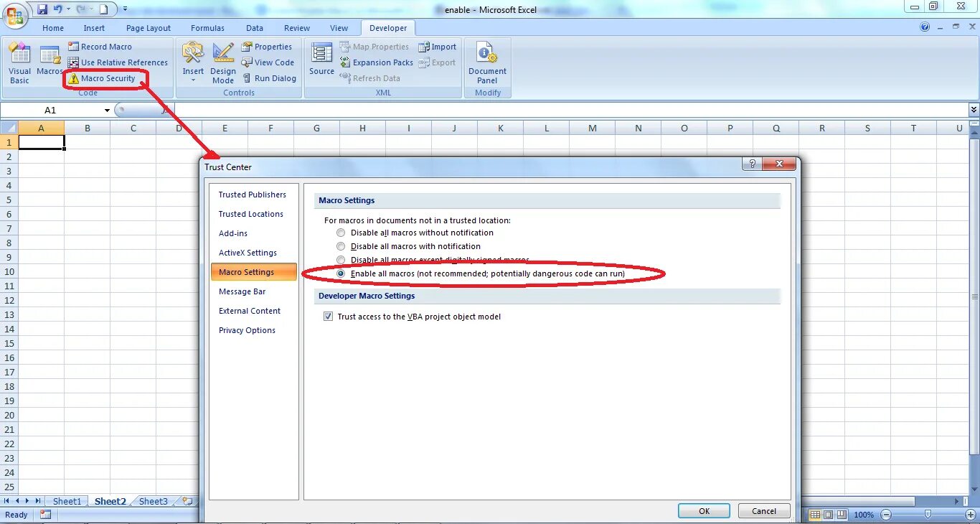This screenshot has height=524, width=980.
Task: Open the Document Panel
Action: [487, 63]
